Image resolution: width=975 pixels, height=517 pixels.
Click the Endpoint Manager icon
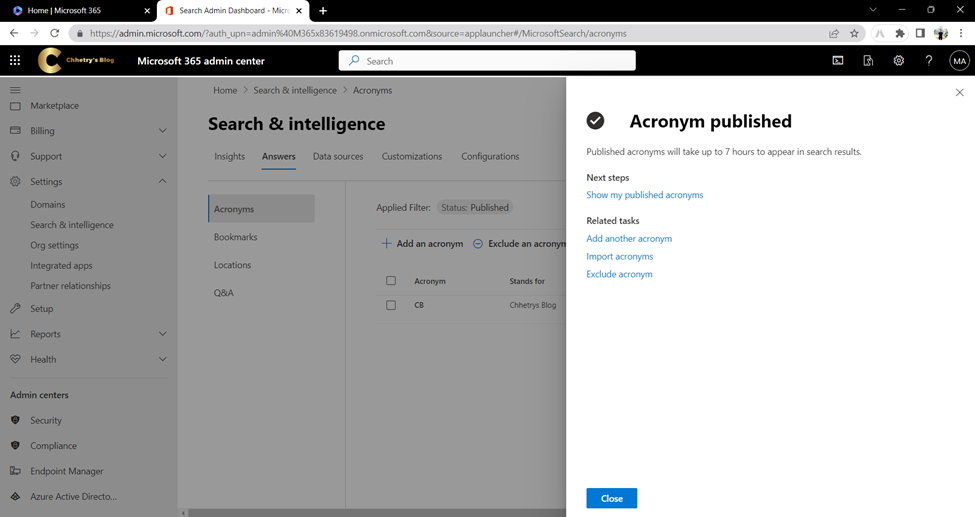16,471
